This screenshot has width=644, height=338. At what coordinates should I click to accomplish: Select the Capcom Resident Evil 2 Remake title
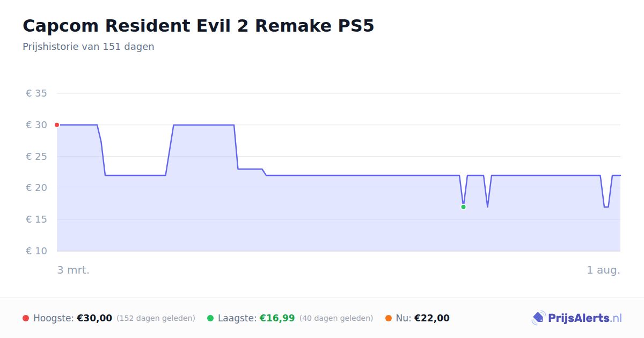[198, 26]
